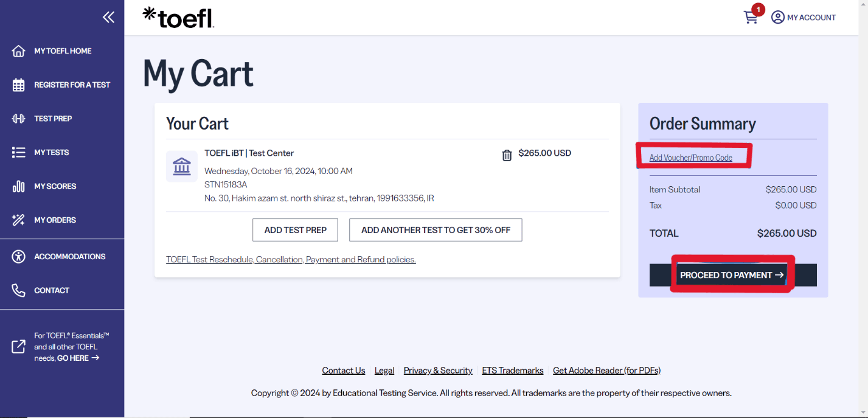Click the test center building icon

click(x=182, y=166)
